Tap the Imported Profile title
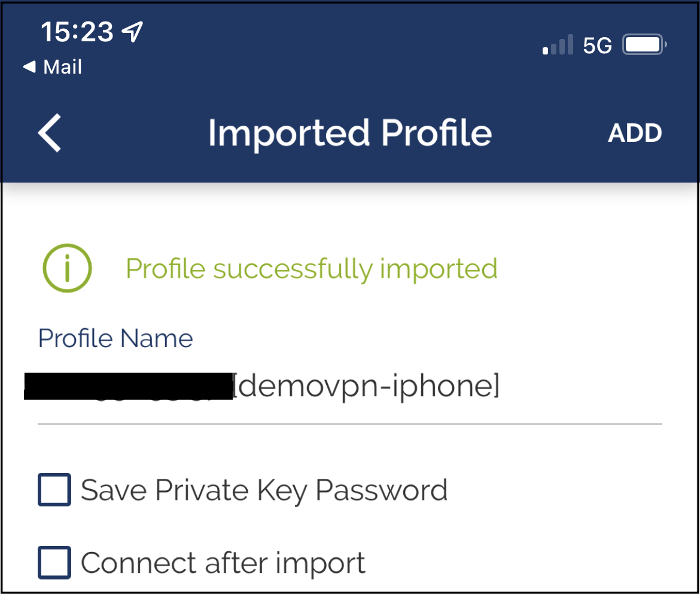This screenshot has width=700, height=595. (x=350, y=133)
